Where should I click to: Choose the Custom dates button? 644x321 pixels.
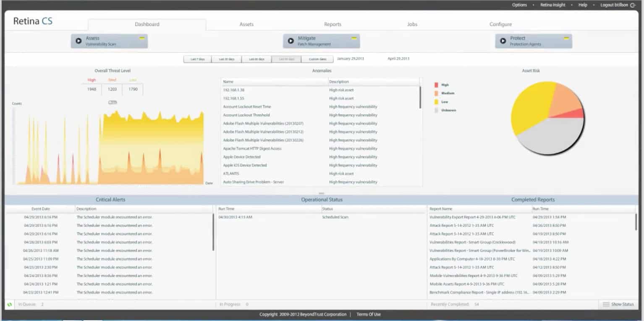point(317,59)
